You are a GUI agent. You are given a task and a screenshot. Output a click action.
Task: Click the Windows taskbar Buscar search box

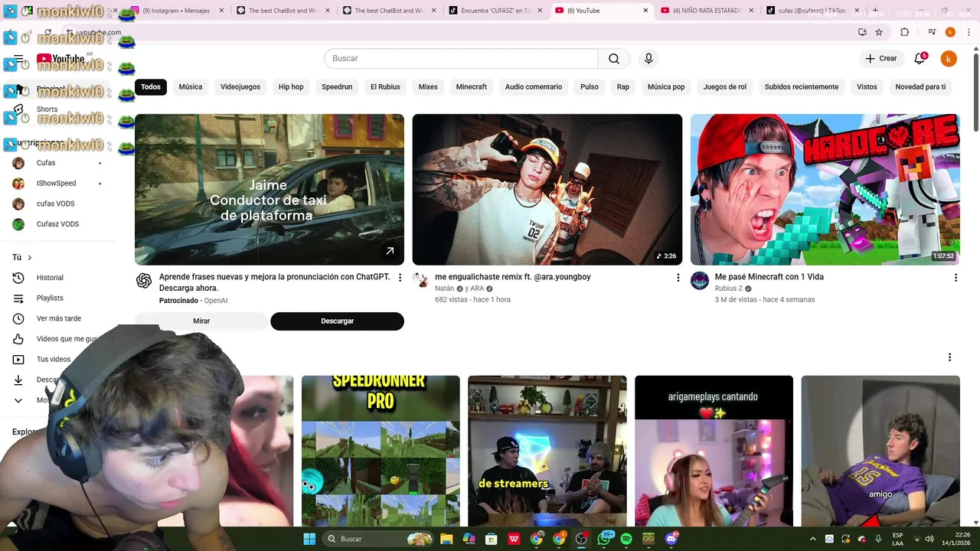pos(379,539)
